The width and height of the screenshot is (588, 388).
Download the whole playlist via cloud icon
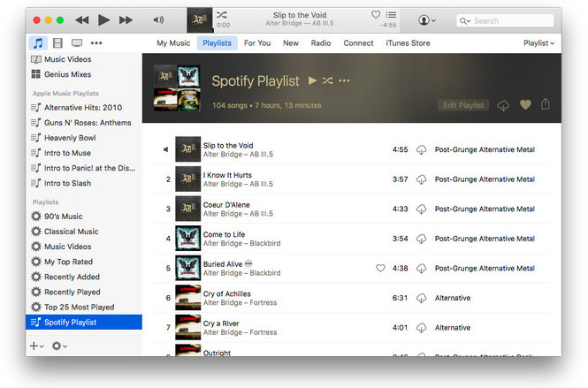[503, 105]
